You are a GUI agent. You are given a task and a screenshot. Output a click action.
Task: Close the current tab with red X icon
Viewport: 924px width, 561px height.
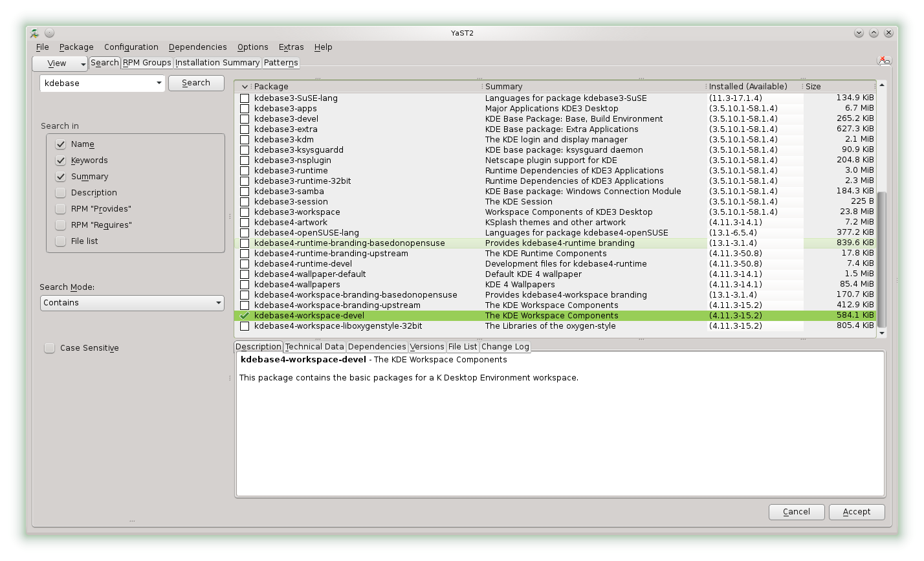tap(884, 60)
